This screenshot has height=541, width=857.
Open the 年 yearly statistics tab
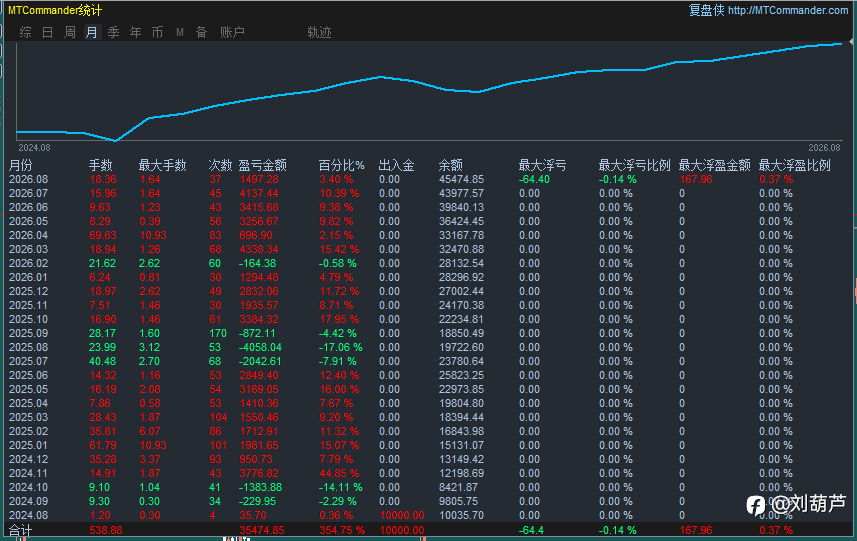[136, 32]
